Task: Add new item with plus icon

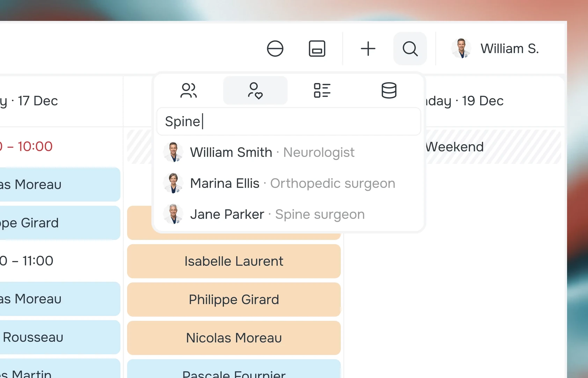Action: pos(368,48)
